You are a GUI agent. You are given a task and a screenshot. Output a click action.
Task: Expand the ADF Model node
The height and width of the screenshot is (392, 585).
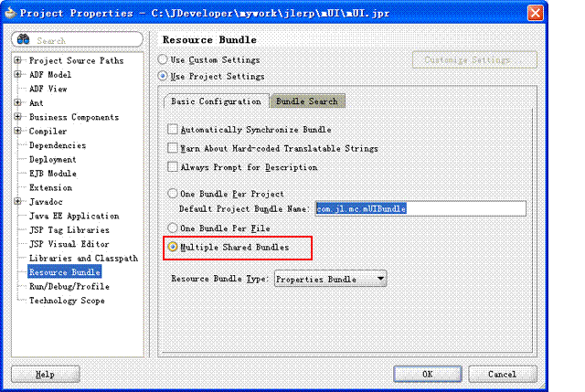17,74
